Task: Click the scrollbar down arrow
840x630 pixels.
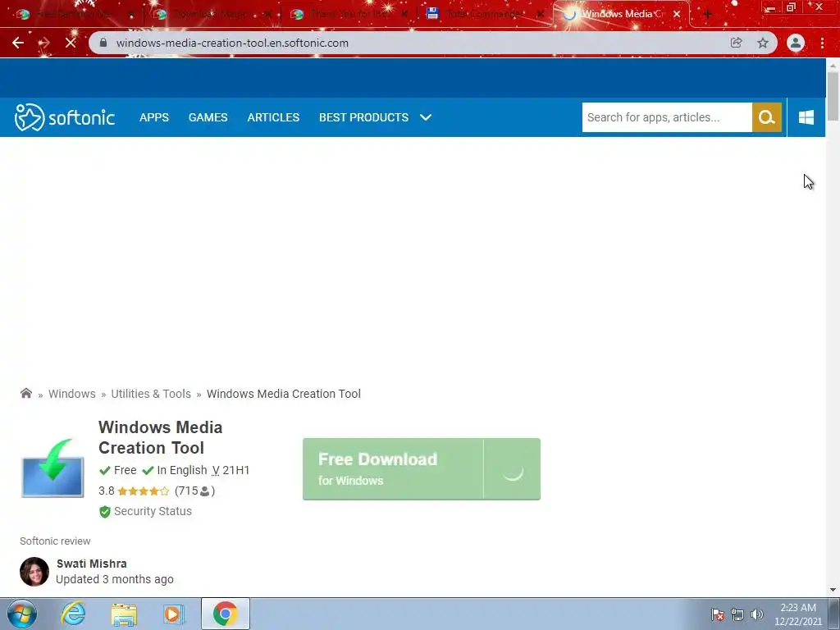Action: pyautogui.click(x=833, y=590)
